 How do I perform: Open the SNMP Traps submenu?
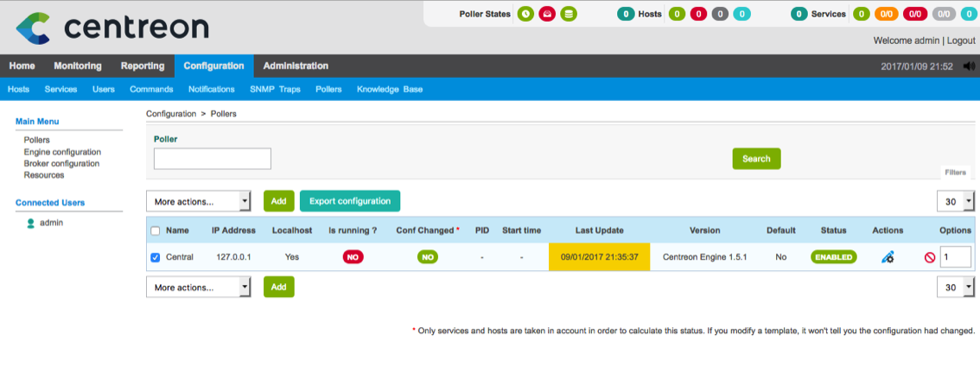tap(275, 89)
